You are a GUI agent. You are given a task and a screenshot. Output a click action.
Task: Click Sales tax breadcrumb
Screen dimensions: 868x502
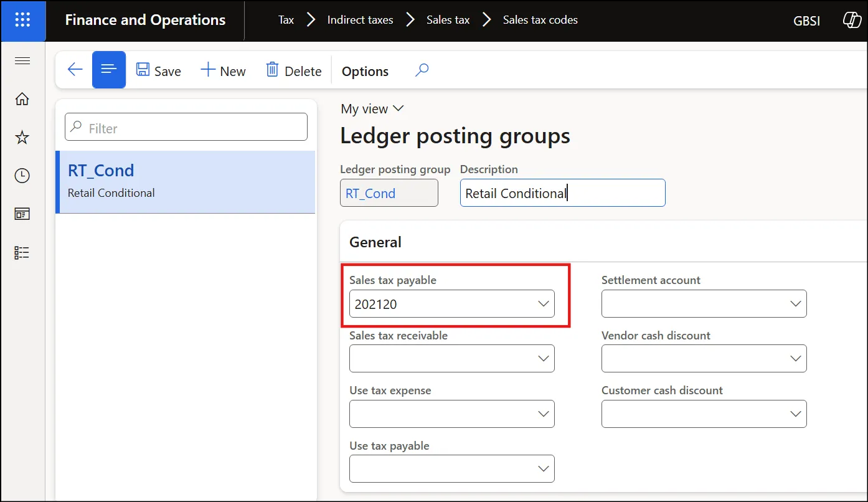tap(448, 20)
